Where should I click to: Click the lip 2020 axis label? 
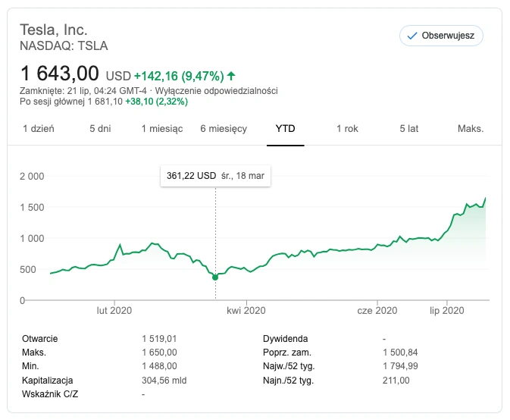coord(447,311)
